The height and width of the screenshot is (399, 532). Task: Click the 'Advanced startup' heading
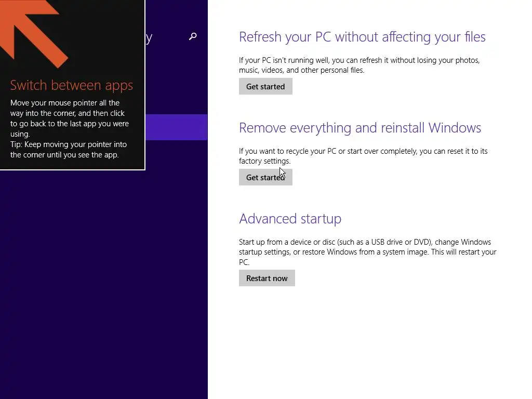pos(290,219)
